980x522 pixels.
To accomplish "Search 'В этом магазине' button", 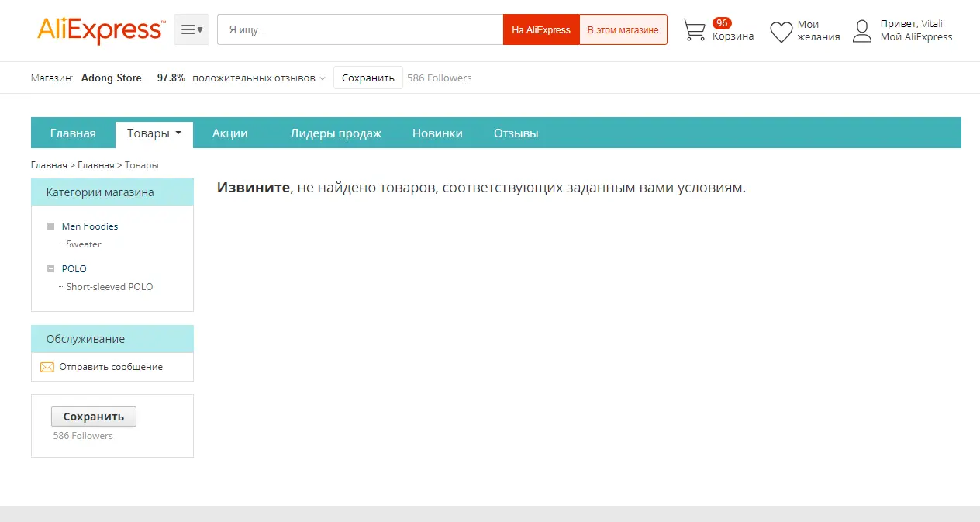I will coord(623,29).
